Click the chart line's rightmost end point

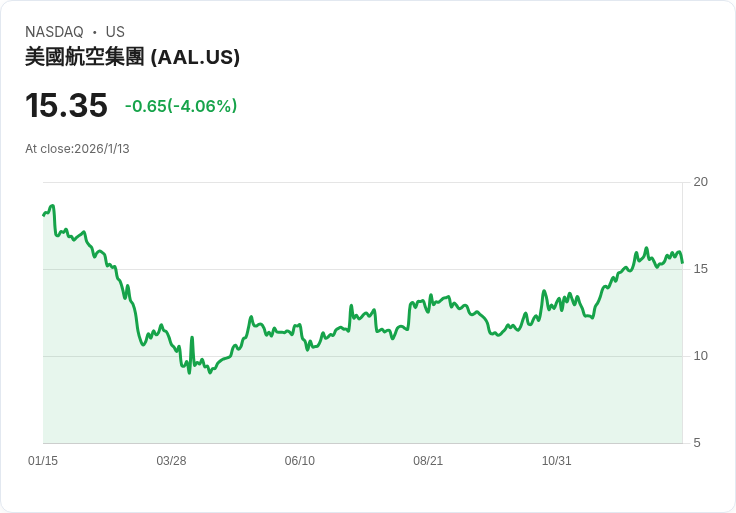click(682, 263)
